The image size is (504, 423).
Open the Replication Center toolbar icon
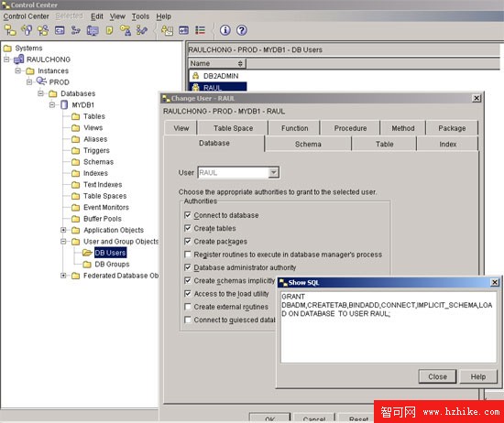click(x=27, y=30)
